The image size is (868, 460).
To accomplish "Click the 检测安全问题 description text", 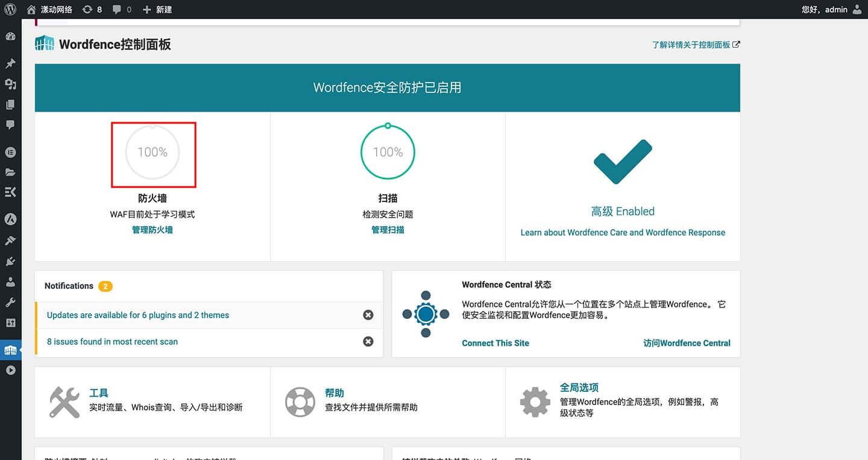I will 388,214.
